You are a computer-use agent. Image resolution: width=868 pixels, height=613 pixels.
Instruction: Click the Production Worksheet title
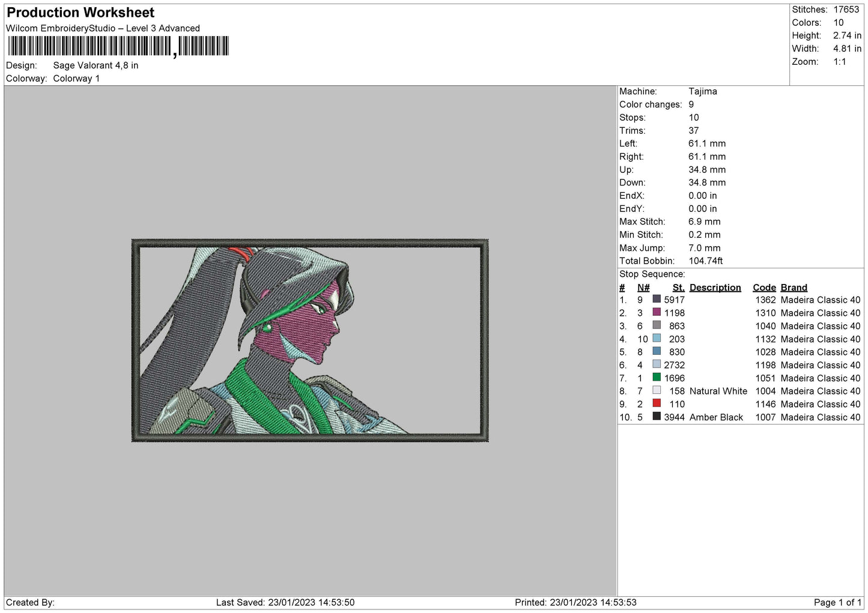(x=80, y=13)
